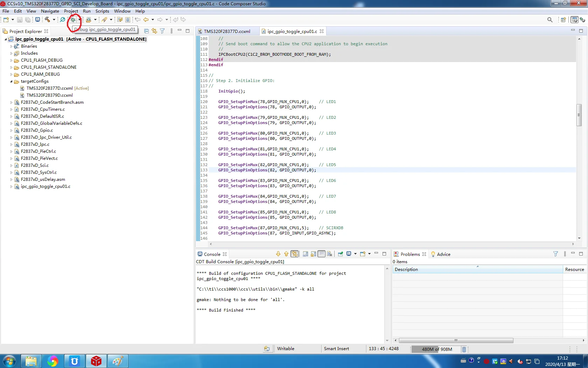Expand the F2837xD_Gpio.c file node
Image resolution: width=588 pixels, height=368 pixels.
pos(11,130)
